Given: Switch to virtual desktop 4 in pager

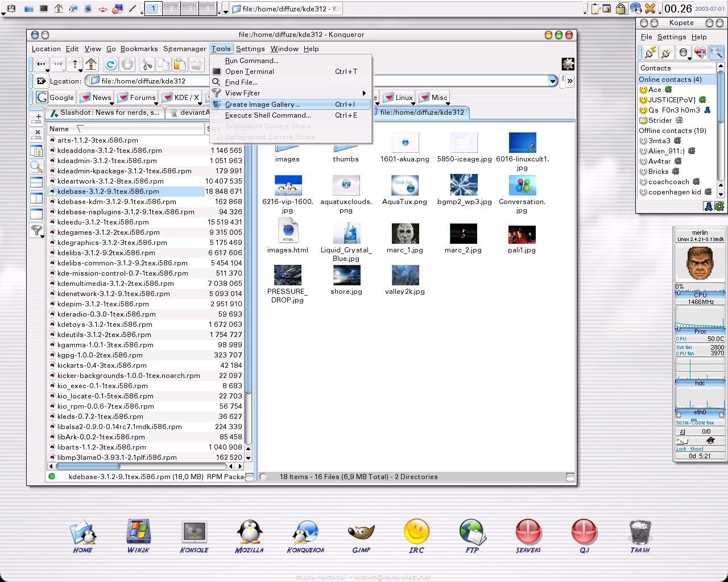Looking at the screenshot, I should tap(208, 9).
